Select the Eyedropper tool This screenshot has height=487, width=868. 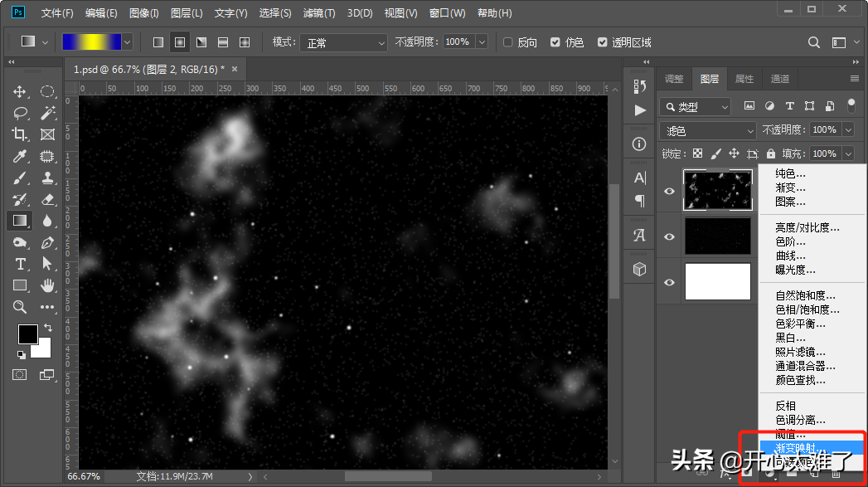pos(20,156)
